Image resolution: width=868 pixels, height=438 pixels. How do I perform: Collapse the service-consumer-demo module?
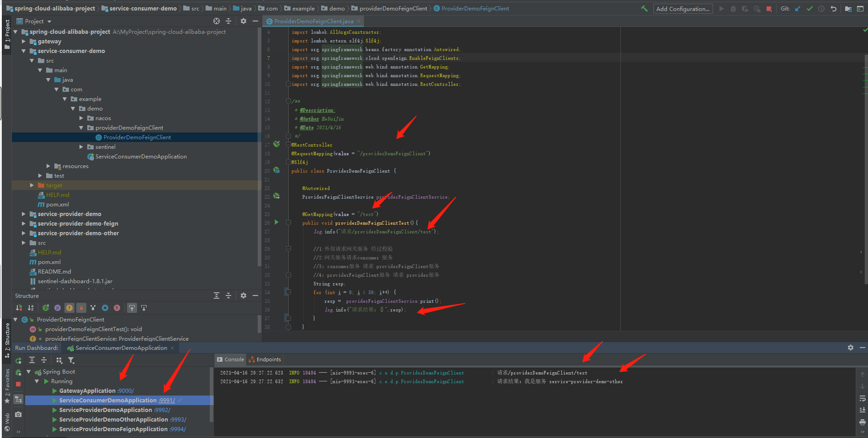[x=24, y=51]
